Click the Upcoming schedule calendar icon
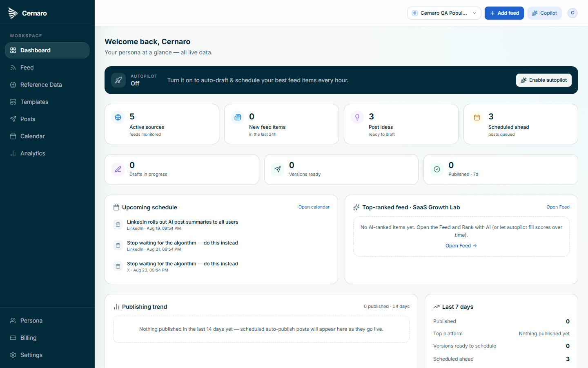Screen dimensions: 588x368 tap(116, 207)
